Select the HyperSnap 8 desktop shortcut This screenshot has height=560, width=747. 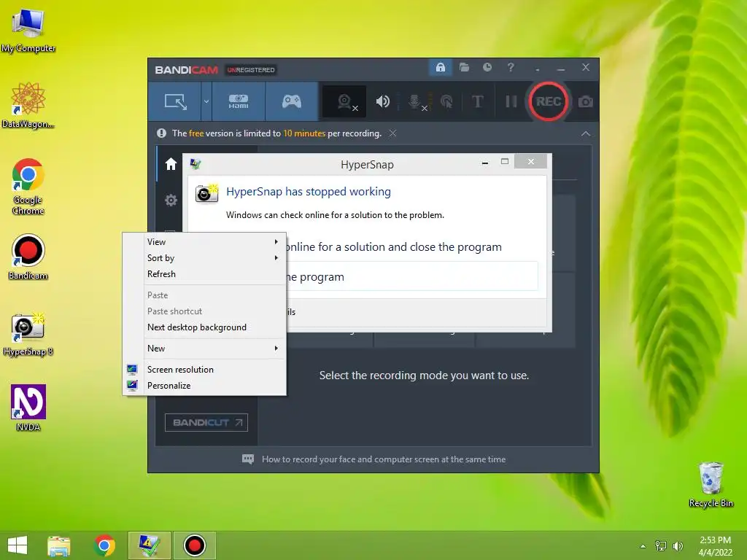pos(28,334)
